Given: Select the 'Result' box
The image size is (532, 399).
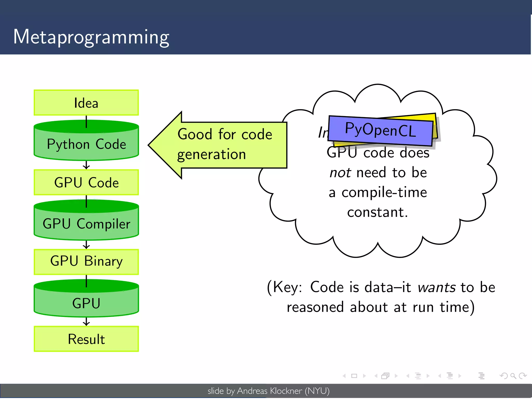Looking at the screenshot, I should point(86,339).
